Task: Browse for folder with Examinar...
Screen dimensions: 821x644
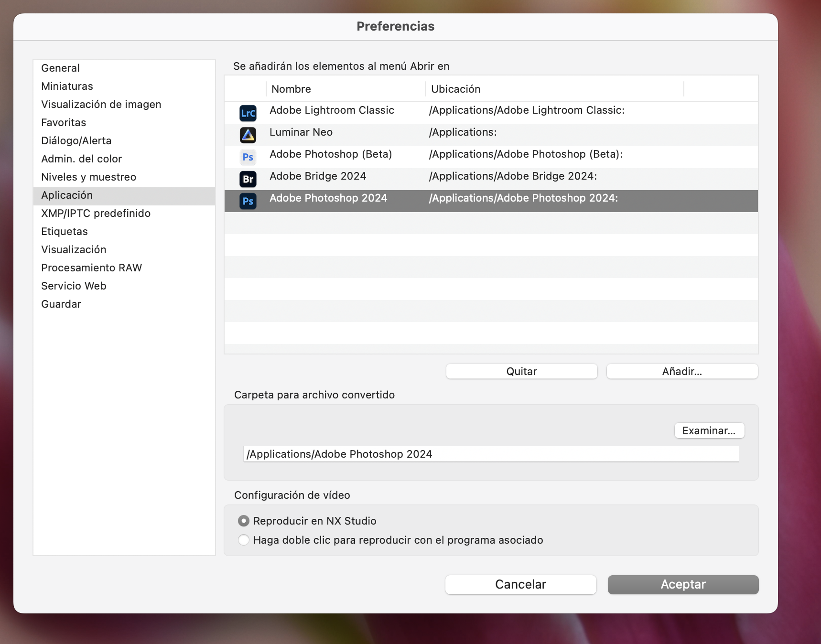Action: click(x=709, y=430)
